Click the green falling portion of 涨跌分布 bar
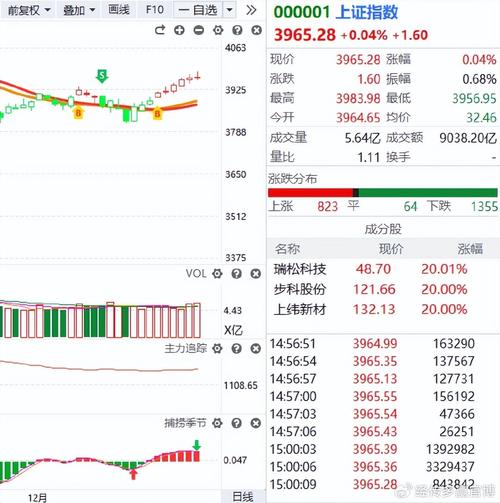 (428, 193)
